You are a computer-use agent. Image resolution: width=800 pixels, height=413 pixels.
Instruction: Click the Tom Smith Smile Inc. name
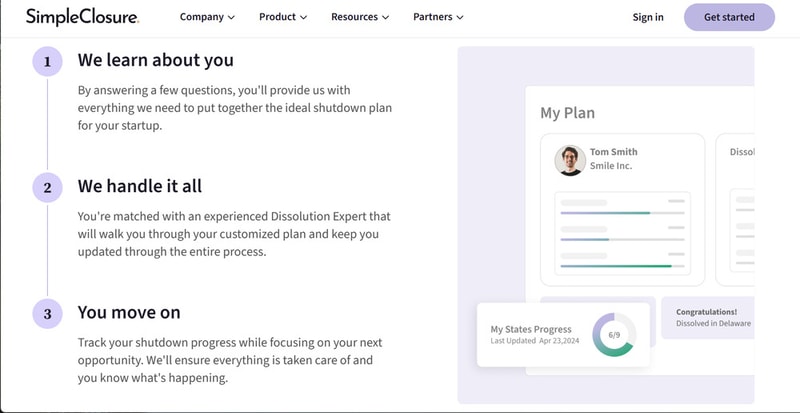613,159
